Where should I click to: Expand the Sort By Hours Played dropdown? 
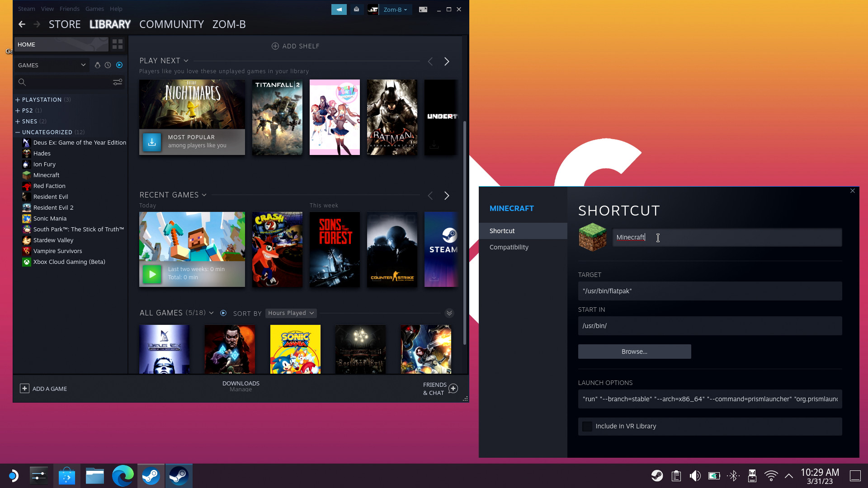[x=290, y=313]
